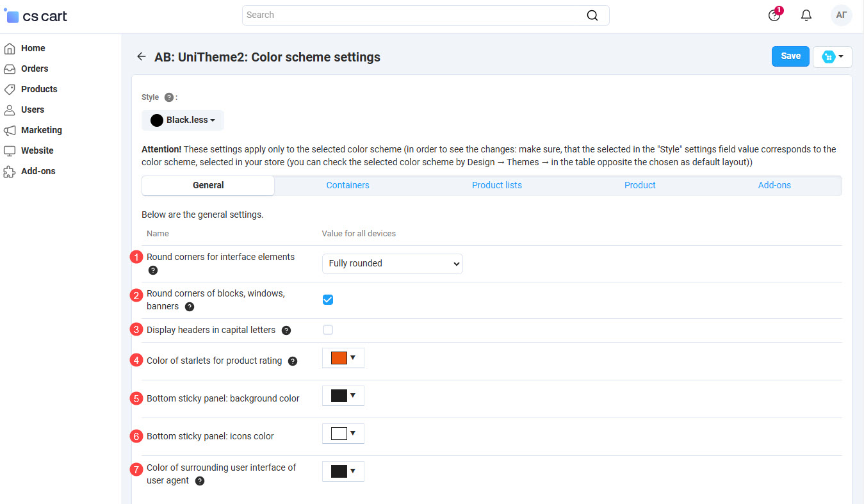This screenshot has width=864, height=504.
Task: Switch to the Product lists tab
Action: point(496,185)
